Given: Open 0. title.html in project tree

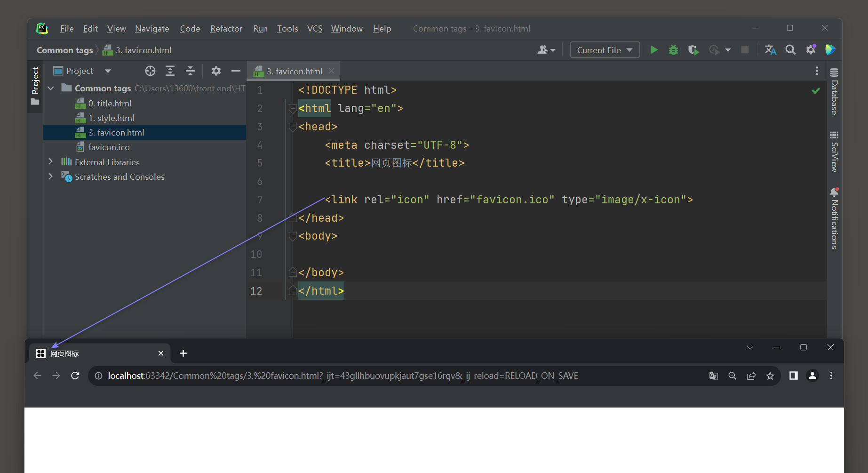Looking at the screenshot, I should point(110,103).
